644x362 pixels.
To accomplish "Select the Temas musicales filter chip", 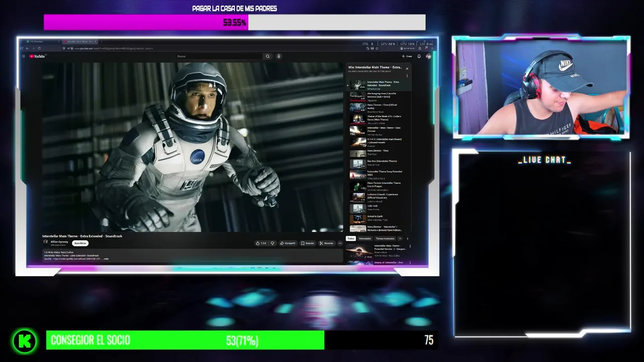I will point(385,238).
